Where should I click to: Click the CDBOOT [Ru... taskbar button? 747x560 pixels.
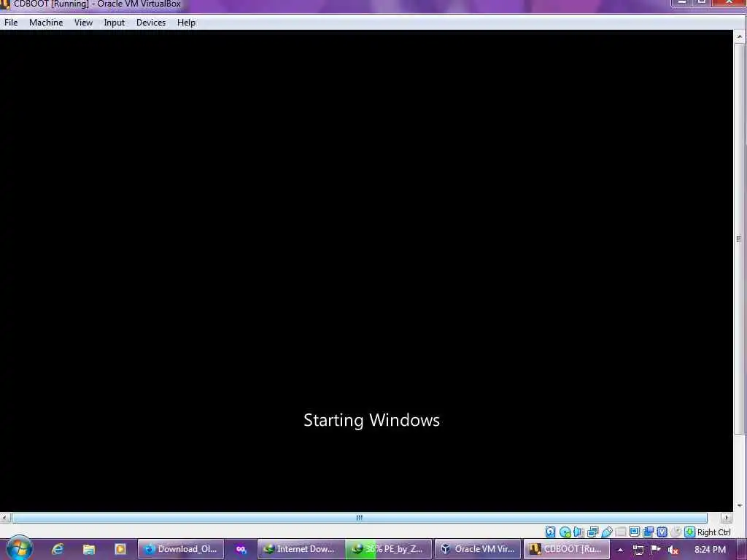(566, 549)
